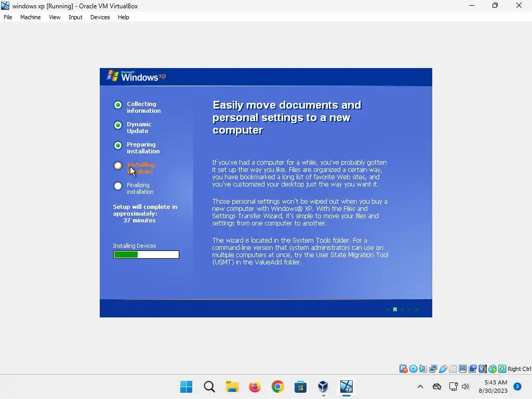Click the 'Preparing installation' label
Image resolution: width=532 pixels, height=399 pixels.
point(143,148)
